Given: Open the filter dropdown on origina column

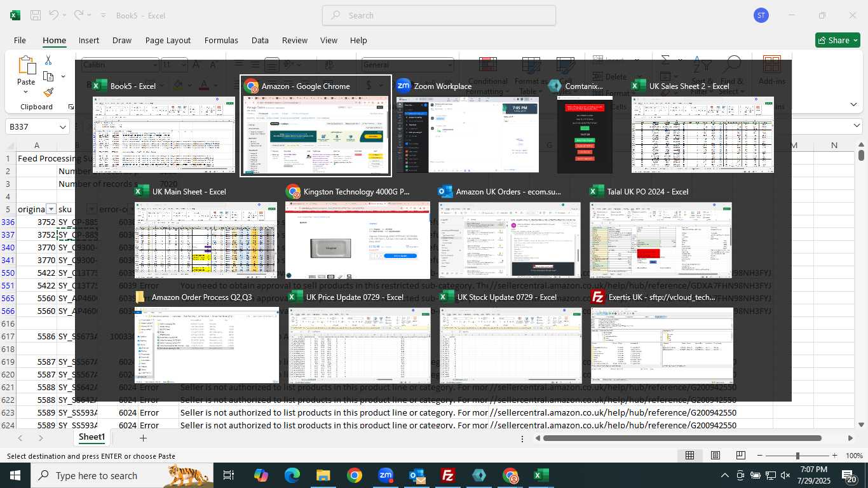Looking at the screenshot, I should [x=51, y=209].
